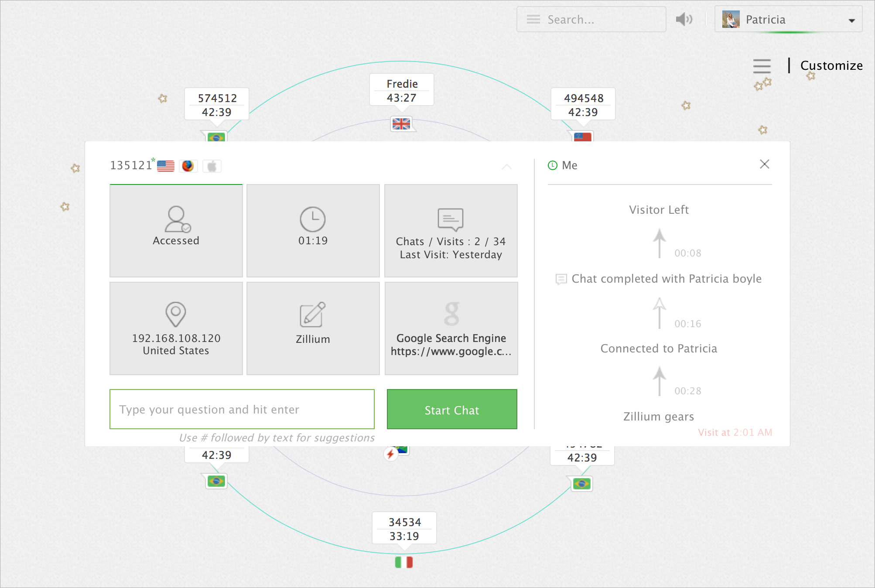Mute the notification sound speaker icon
Viewport: 875px width, 588px height.
[684, 19]
